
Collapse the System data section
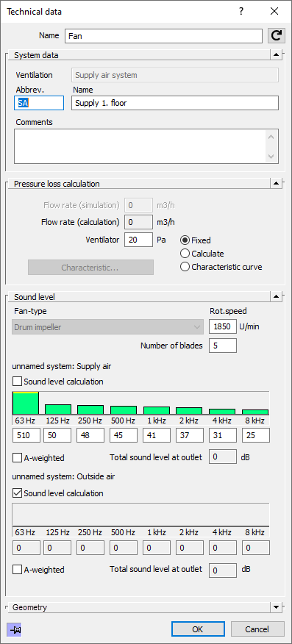pyautogui.click(x=276, y=54)
